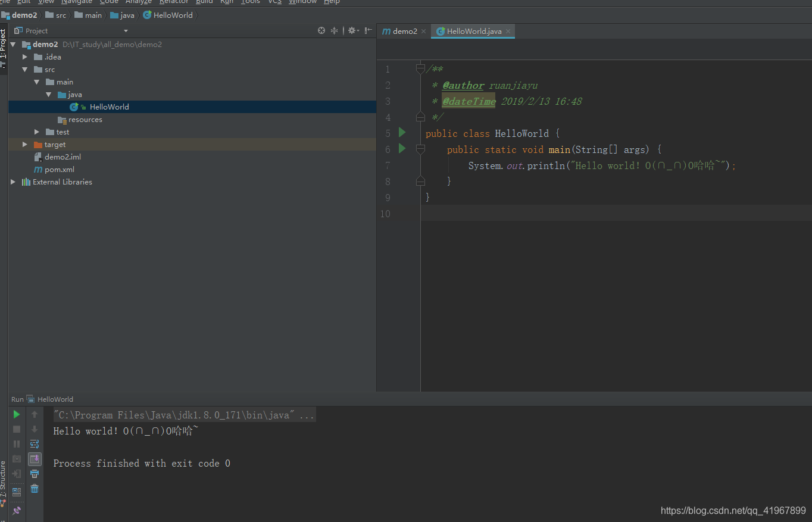Collapse the java folder arrow
The image size is (812, 522).
pos(49,95)
